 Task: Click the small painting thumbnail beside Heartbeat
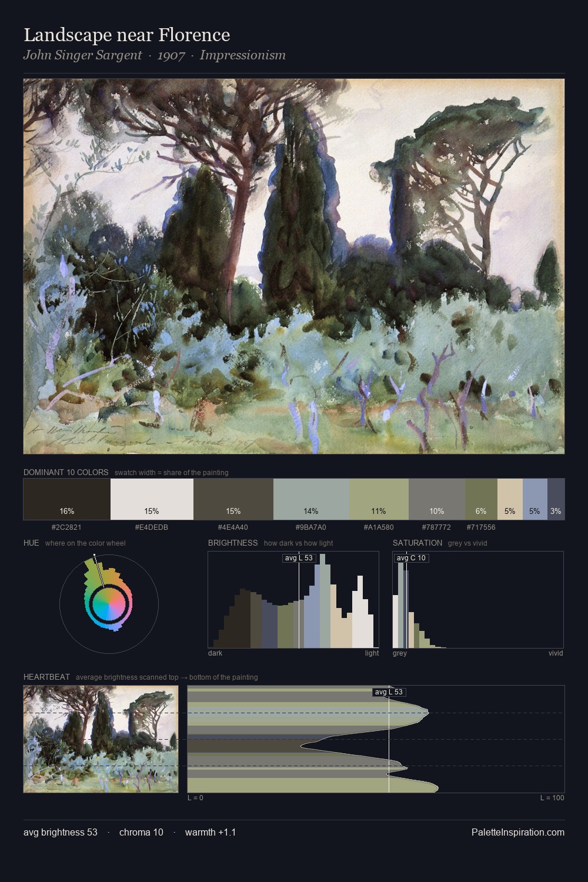tap(101, 739)
